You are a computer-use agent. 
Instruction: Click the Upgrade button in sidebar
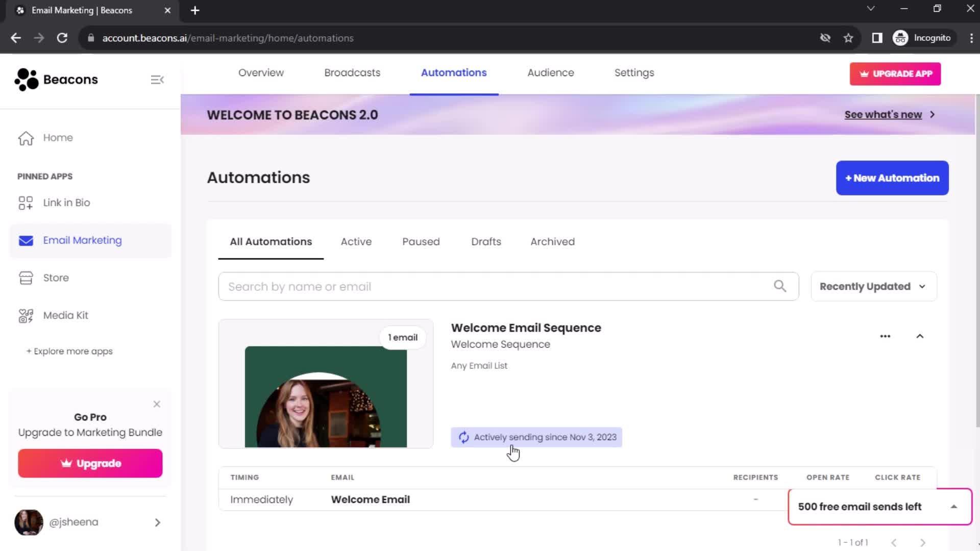90,464
